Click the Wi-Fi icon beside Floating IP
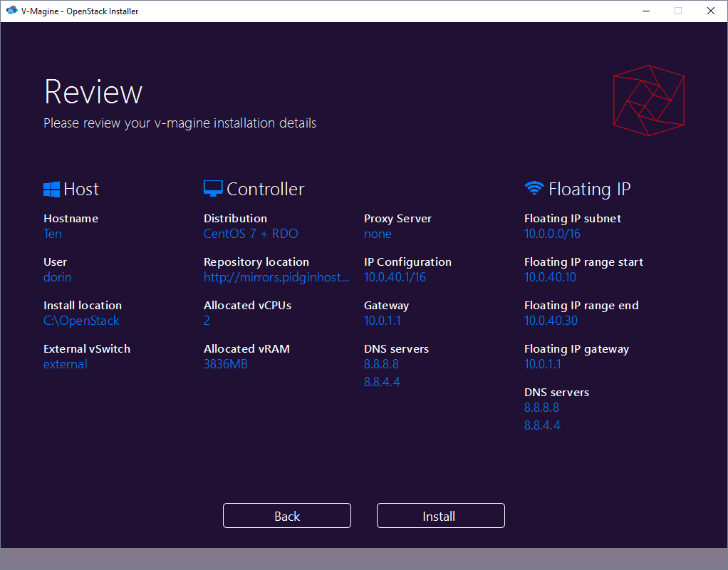728x570 pixels. (534, 189)
